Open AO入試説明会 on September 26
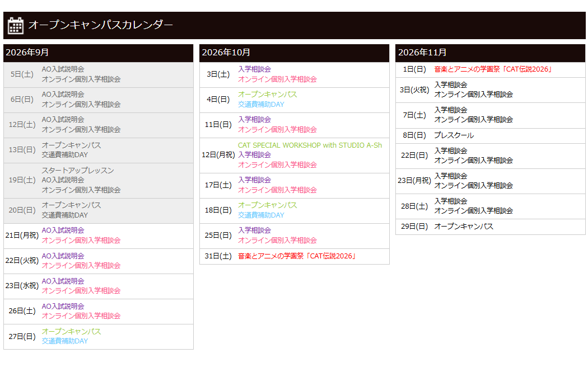This screenshot has height=372, width=588. [63, 307]
